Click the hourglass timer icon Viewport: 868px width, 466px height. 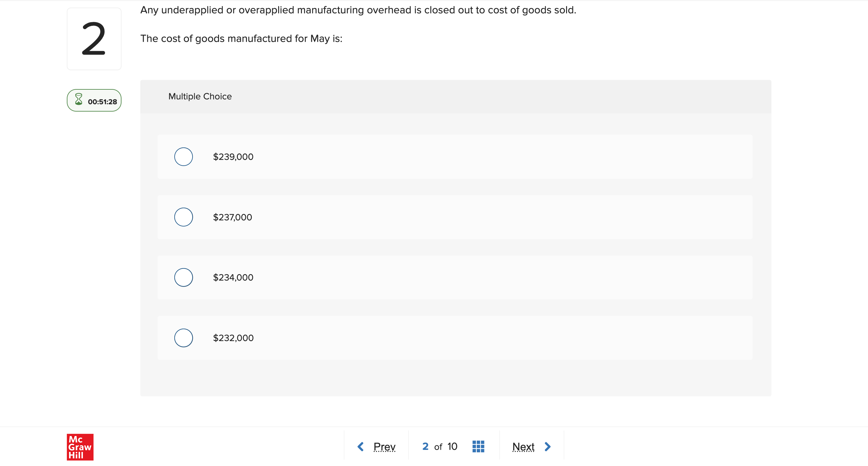[x=79, y=99]
